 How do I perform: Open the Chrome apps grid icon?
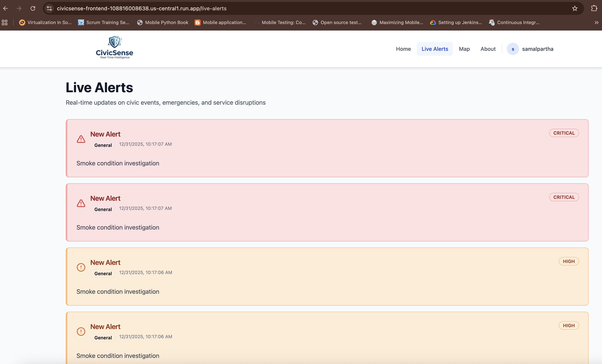tap(5, 23)
